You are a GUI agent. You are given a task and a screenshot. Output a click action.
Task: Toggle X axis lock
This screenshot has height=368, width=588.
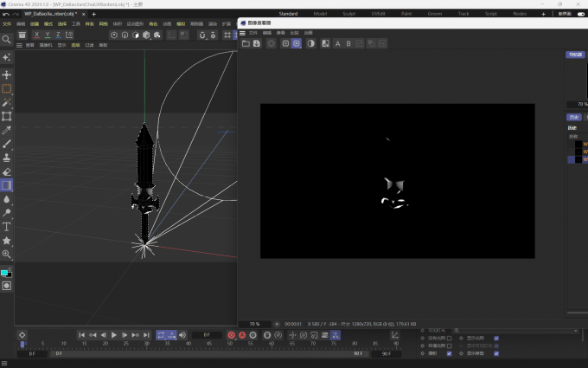pos(36,35)
